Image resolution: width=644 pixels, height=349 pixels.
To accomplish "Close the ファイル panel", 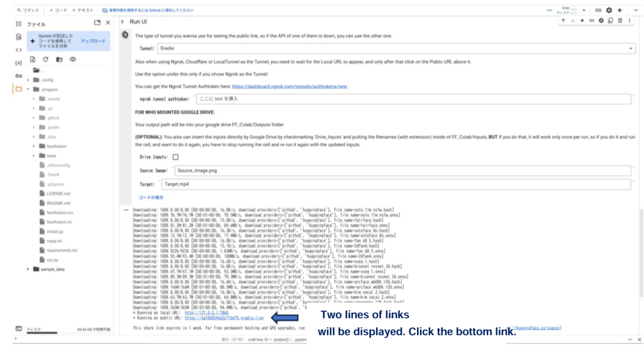I will 108,23.
